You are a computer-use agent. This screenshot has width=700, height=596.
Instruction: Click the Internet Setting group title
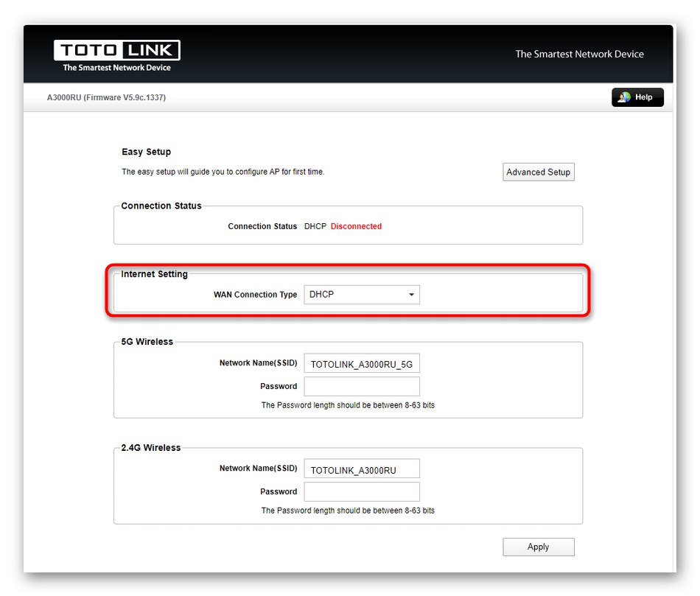(154, 274)
